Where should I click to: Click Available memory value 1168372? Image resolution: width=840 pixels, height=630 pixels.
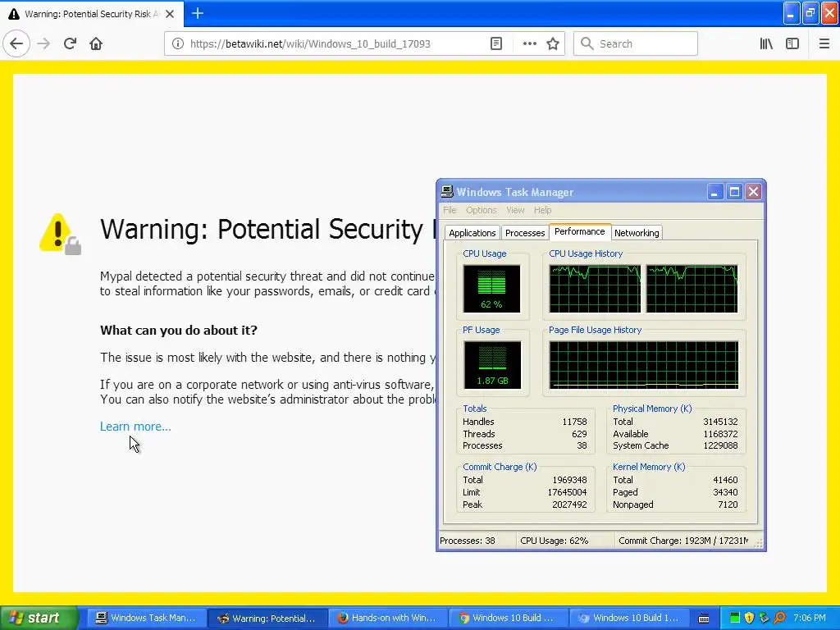(720, 434)
